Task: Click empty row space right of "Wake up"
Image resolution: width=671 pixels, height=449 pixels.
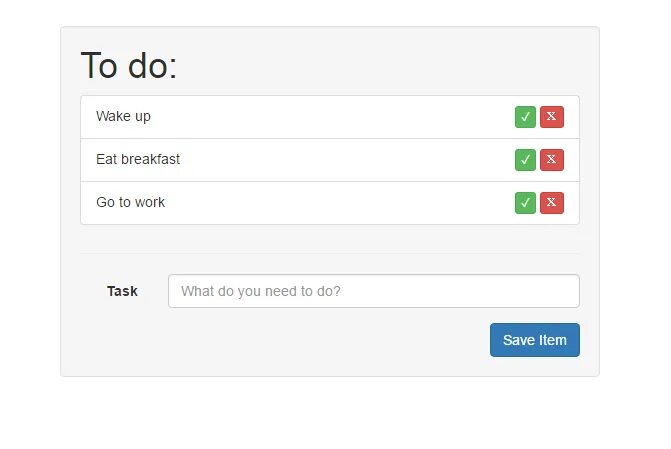Action: [x=332, y=117]
